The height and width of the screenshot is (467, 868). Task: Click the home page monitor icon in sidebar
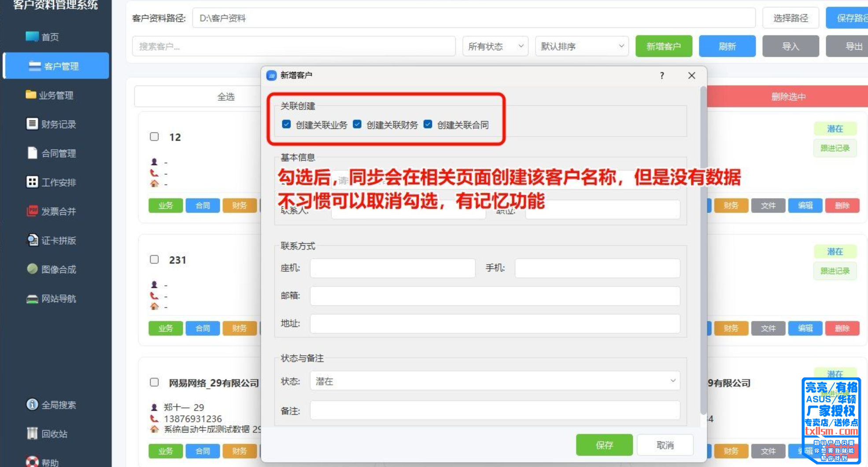32,37
